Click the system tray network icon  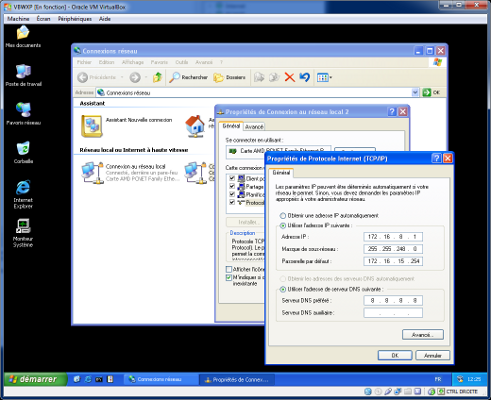[x=460, y=379]
